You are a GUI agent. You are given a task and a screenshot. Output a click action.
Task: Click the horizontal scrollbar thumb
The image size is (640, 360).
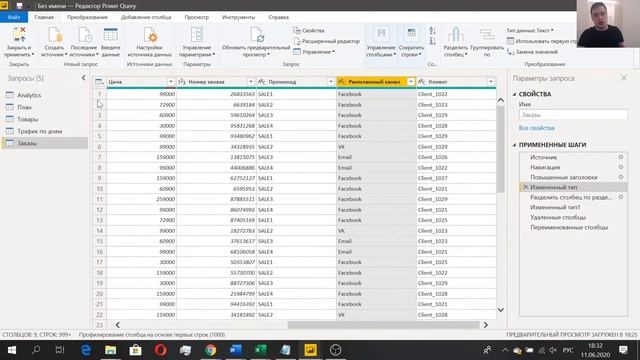point(383,325)
